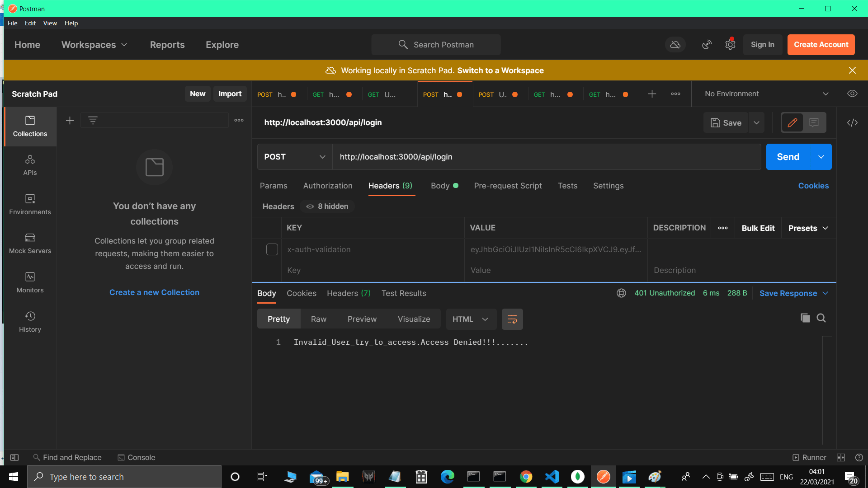Open the response Cookies tab

coord(302,293)
